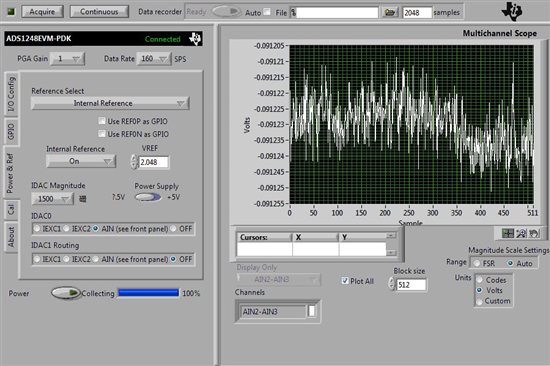The width and height of the screenshot is (550, 366).
Task: Click the VREF 2.048 value field
Action: pos(154,162)
